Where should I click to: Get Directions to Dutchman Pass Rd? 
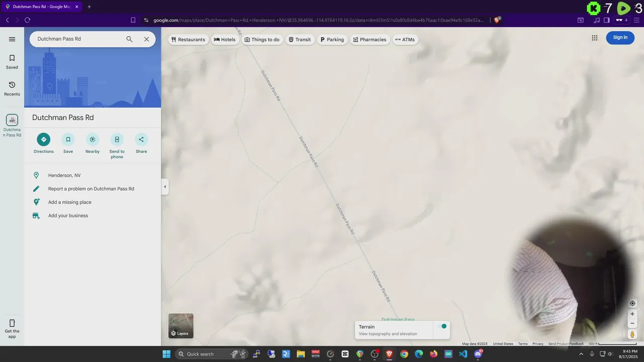click(x=44, y=143)
